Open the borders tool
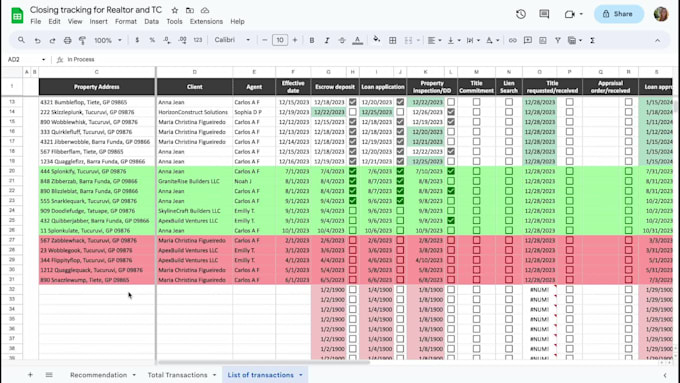Screen dimensions: 680x383 pos(392,40)
